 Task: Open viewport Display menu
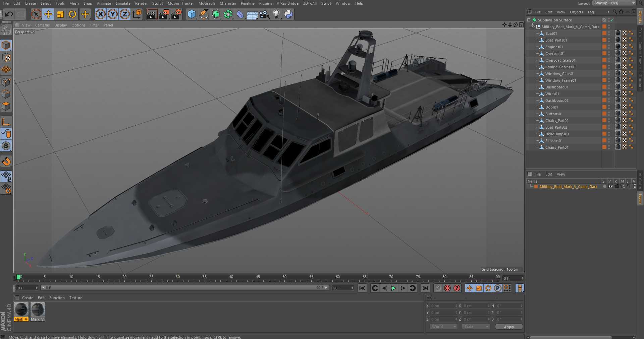[60, 25]
